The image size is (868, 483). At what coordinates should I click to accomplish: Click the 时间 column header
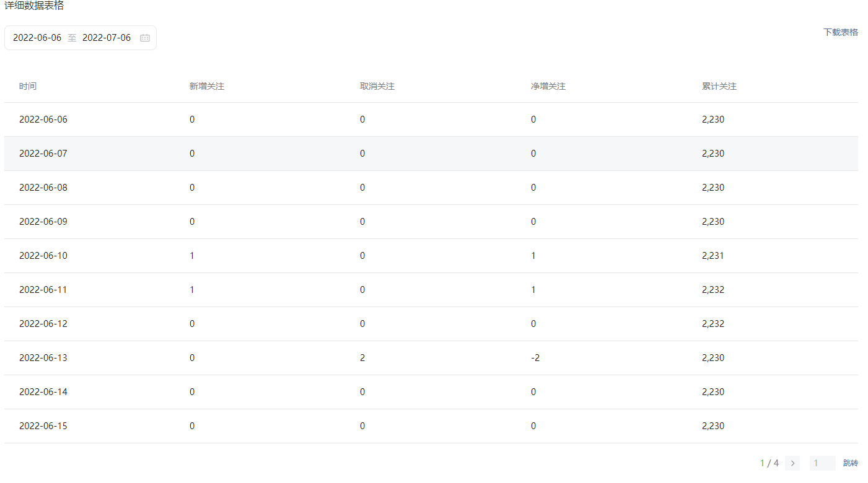28,86
